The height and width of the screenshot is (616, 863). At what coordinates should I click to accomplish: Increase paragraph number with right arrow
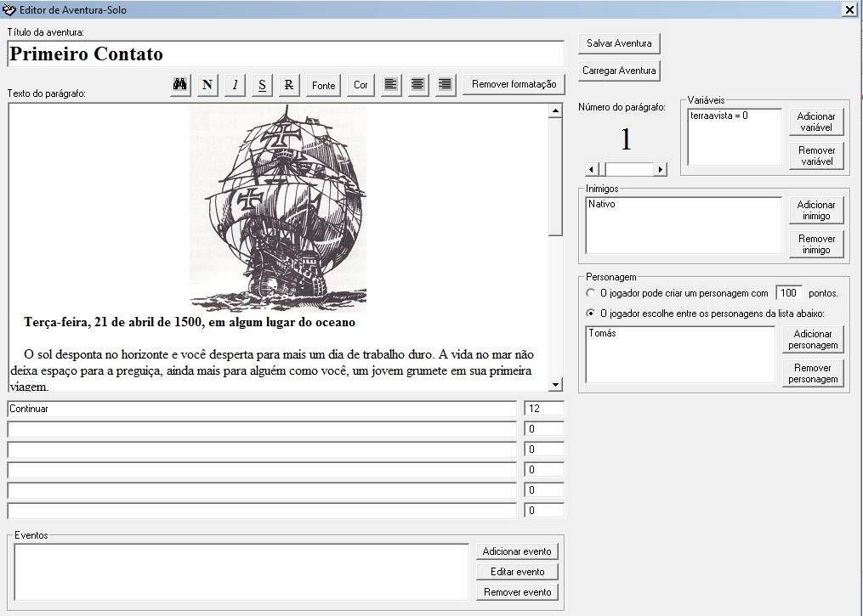pos(661,169)
